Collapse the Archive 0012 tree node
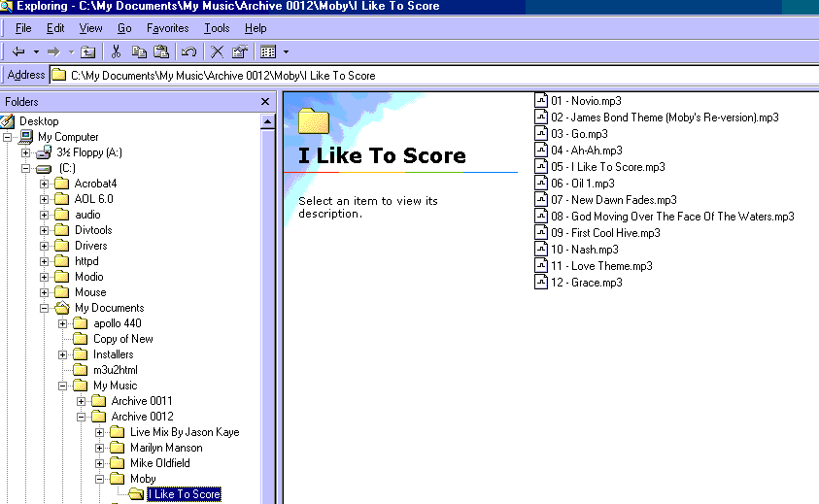This screenshot has height=504, width=819. (x=81, y=418)
